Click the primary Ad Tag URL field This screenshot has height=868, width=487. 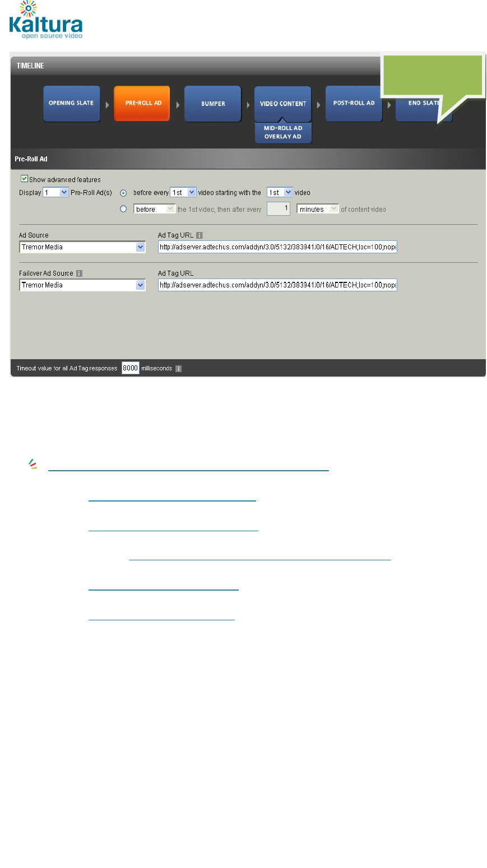click(x=277, y=247)
